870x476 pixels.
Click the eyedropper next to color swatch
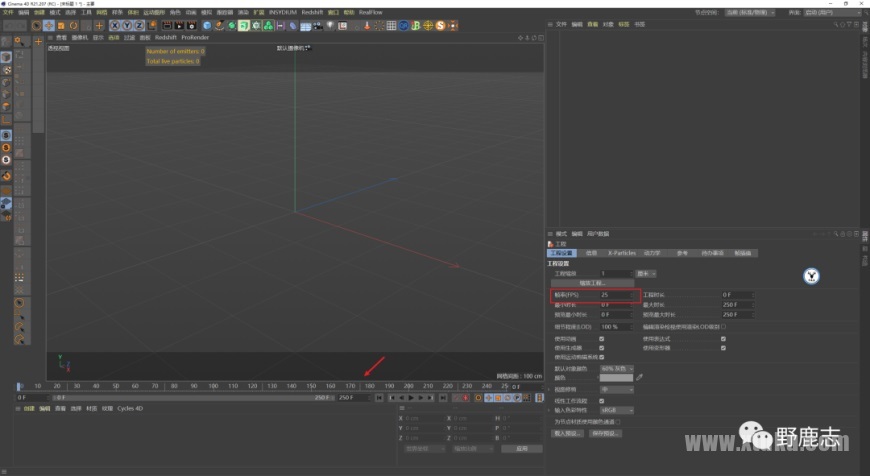(x=639, y=377)
